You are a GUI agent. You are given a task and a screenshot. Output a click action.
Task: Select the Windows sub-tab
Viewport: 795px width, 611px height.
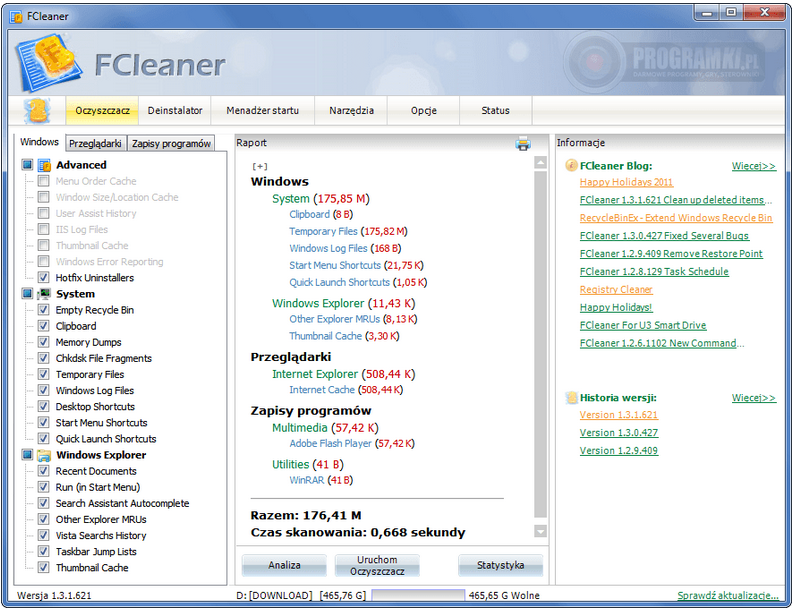click(x=40, y=142)
